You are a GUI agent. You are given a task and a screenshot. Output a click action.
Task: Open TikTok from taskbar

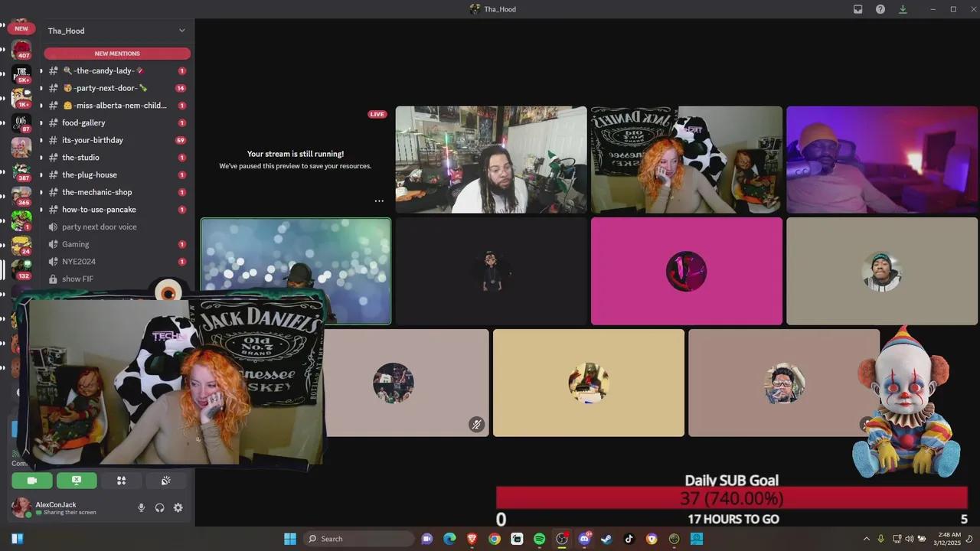tap(629, 539)
